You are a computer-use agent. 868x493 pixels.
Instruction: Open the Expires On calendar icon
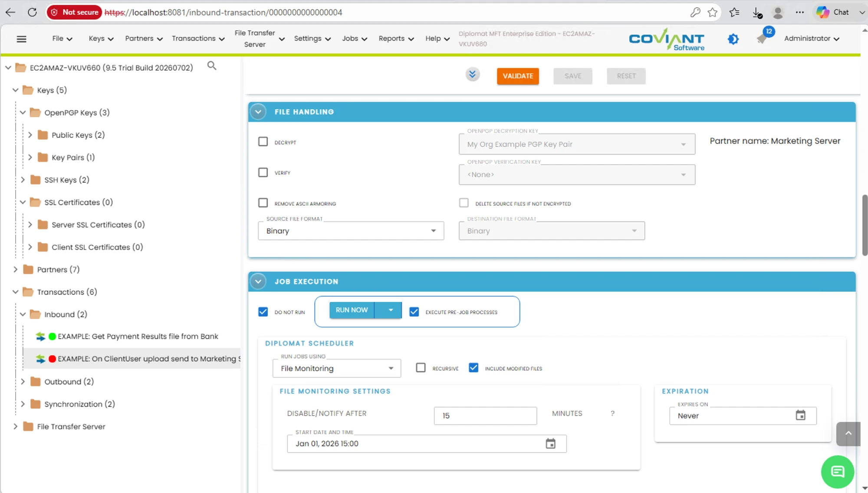click(800, 415)
